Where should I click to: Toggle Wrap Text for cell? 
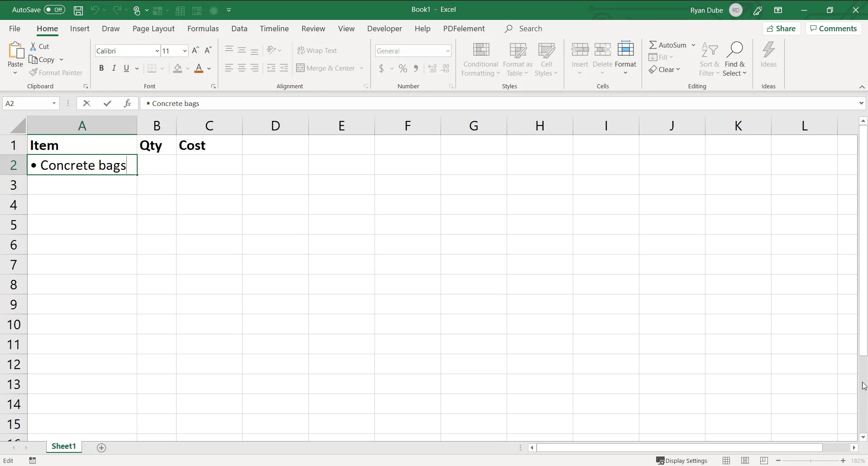(x=317, y=51)
